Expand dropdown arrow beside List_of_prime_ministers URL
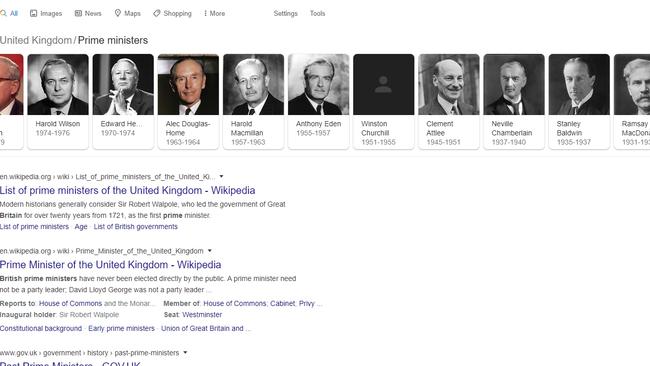 [221, 177]
